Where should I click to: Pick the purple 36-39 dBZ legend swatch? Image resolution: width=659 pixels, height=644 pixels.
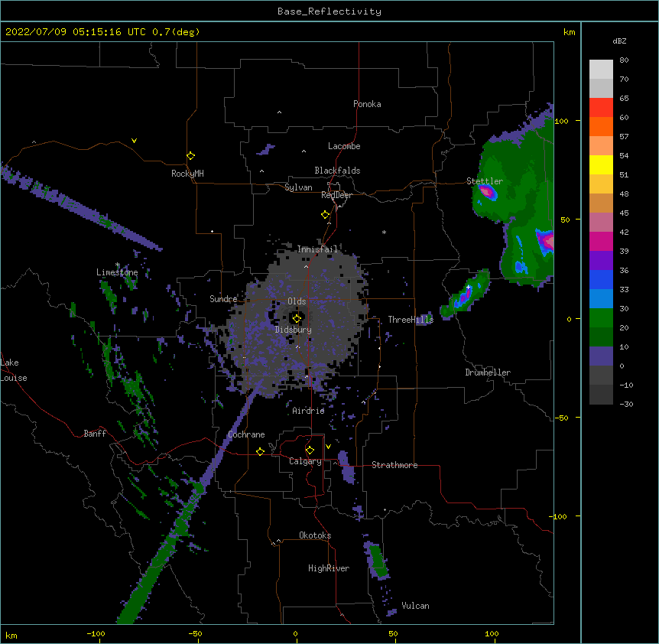point(601,261)
